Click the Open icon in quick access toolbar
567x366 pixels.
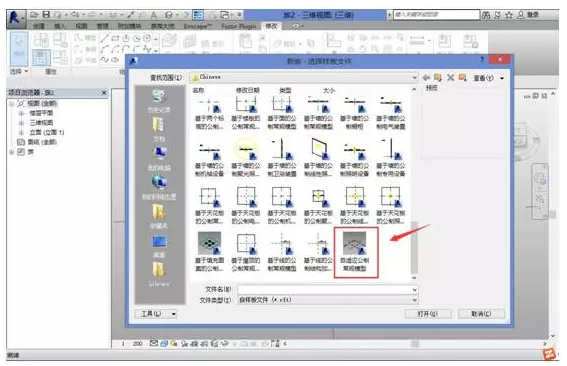[34, 15]
